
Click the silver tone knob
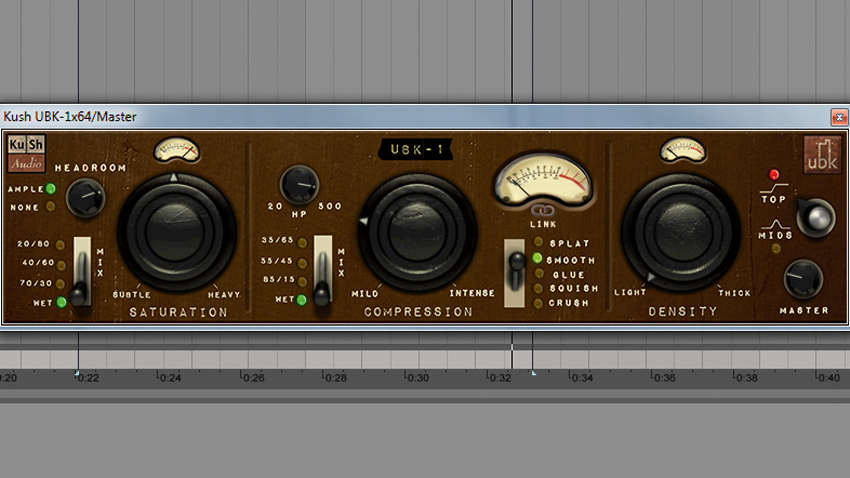point(815,218)
